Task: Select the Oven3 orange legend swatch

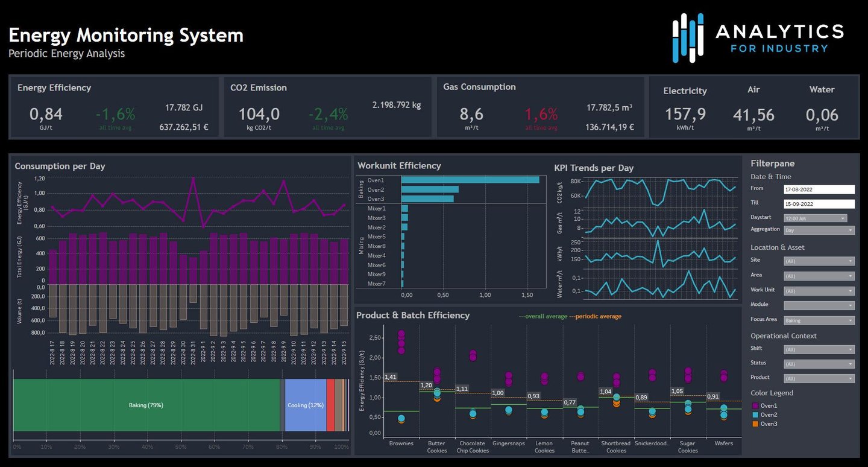Action: pyautogui.click(x=755, y=424)
